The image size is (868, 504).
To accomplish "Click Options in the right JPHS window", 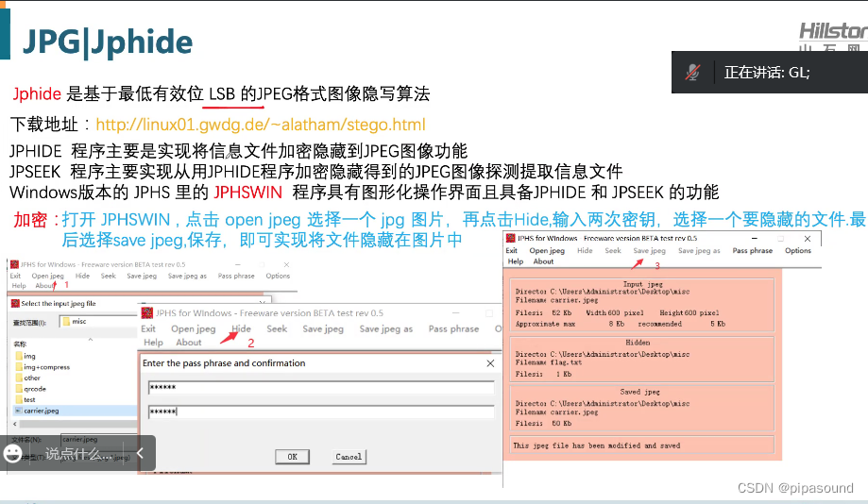I will coord(798,251).
